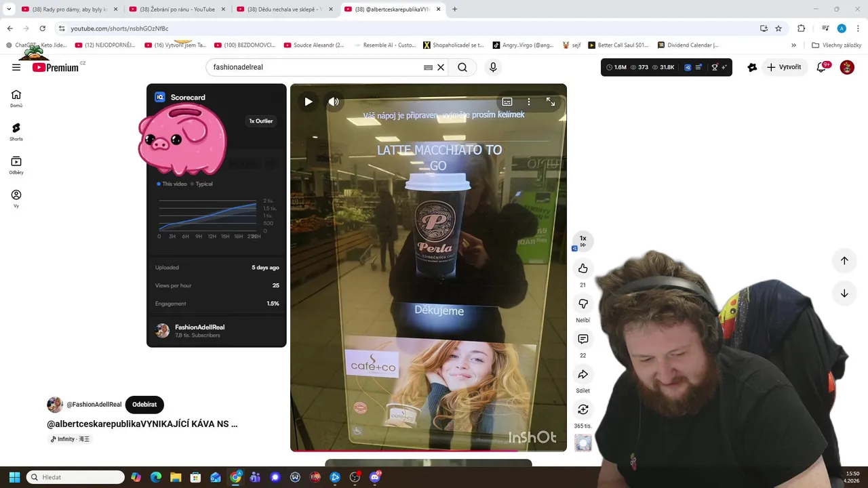Open the account avatar menu
The height and width of the screenshot is (488, 868).
point(847,67)
